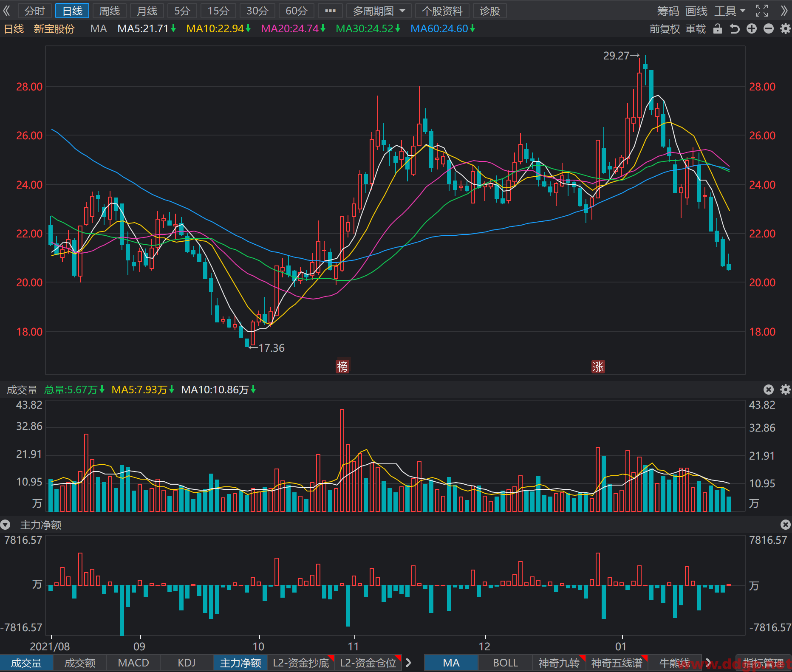
Task: Switch to 15分 period
Action: coord(218,11)
